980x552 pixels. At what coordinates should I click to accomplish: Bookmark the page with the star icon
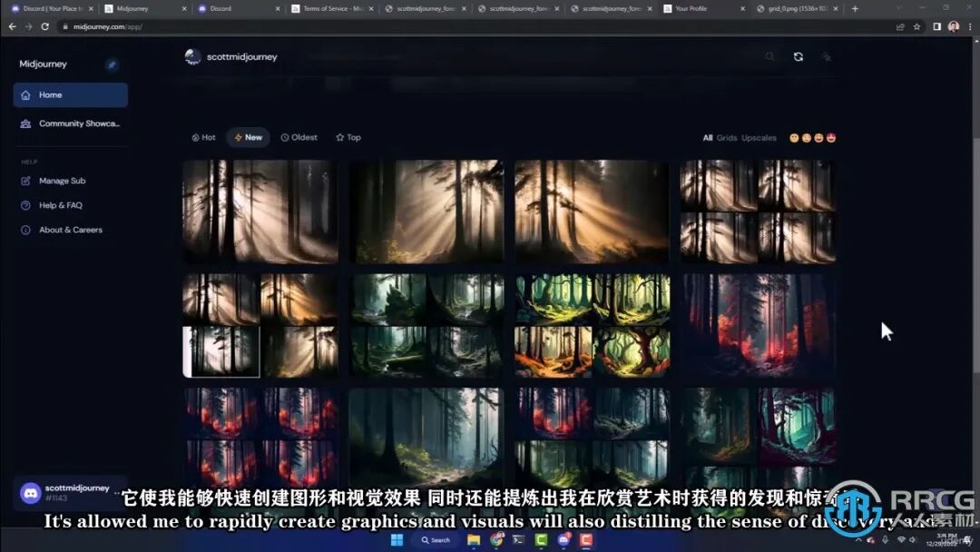coord(916,27)
